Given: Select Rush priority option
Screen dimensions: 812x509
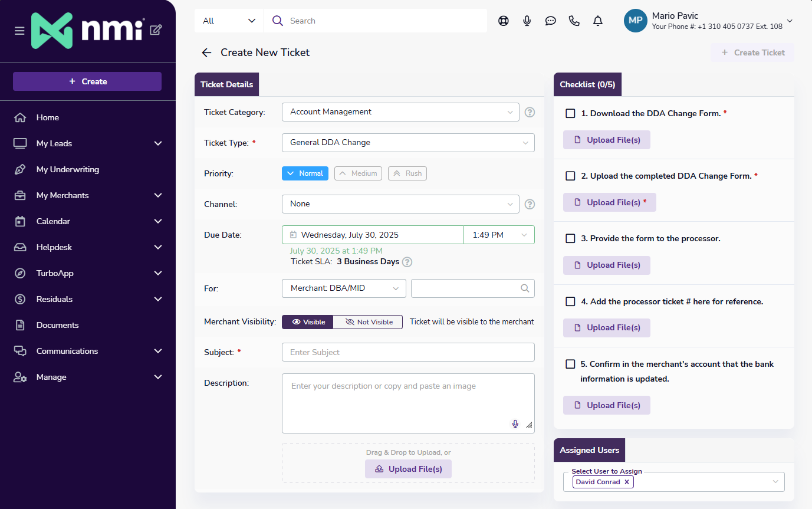Looking at the screenshot, I should click(407, 173).
